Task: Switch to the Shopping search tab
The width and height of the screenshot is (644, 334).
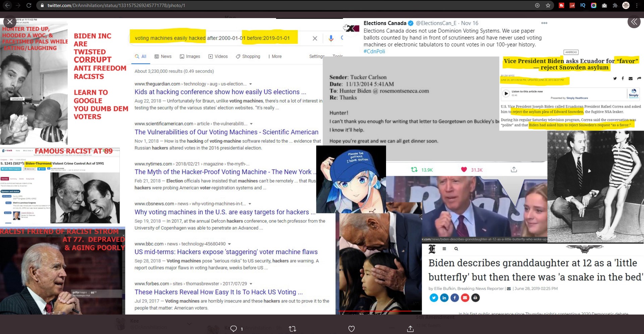Action: 248,56
